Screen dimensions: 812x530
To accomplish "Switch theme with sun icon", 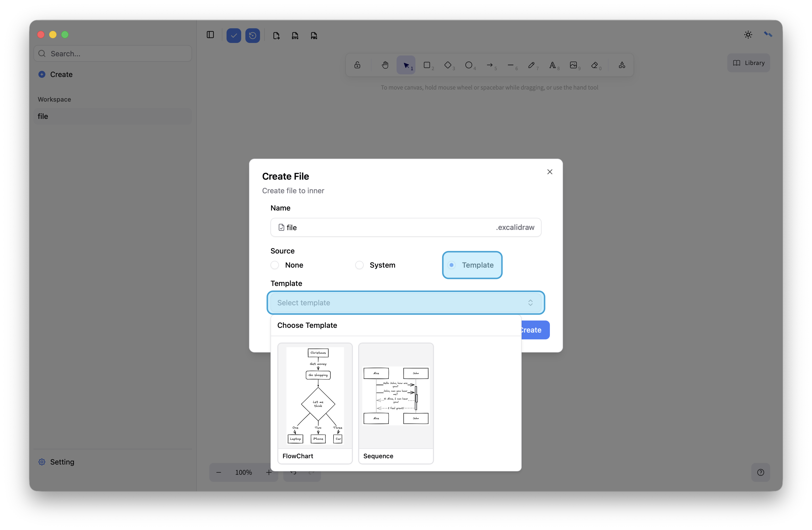I will point(748,35).
